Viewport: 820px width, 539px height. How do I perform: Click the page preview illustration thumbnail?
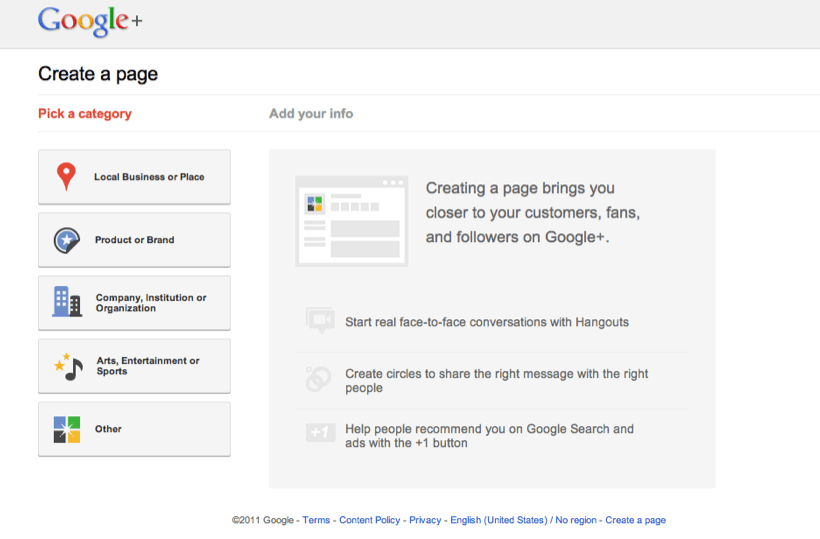pos(351,221)
